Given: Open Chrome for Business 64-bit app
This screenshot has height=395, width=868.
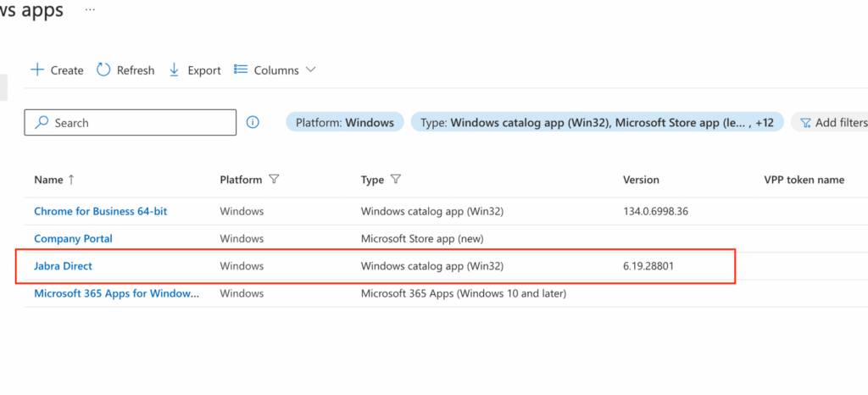Looking at the screenshot, I should (x=100, y=211).
